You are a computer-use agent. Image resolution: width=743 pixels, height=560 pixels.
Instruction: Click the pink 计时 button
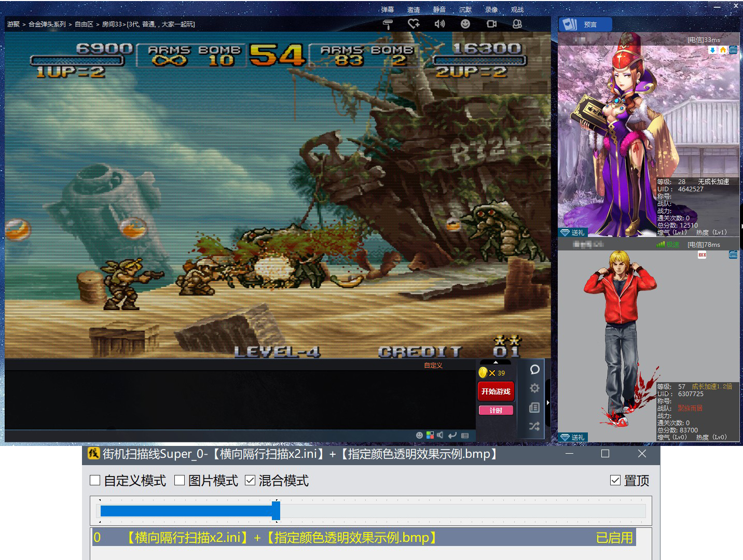coord(496,410)
